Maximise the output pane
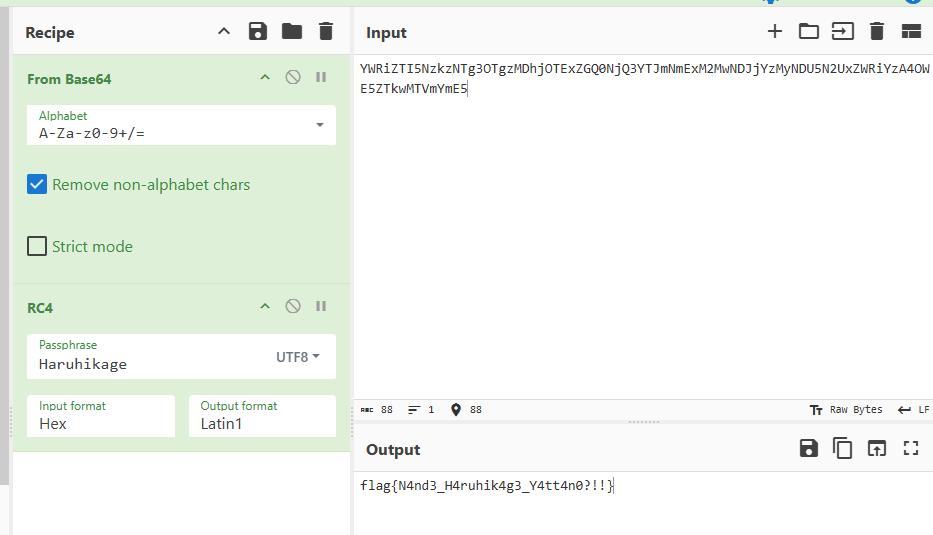This screenshot has width=933, height=535. click(911, 449)
